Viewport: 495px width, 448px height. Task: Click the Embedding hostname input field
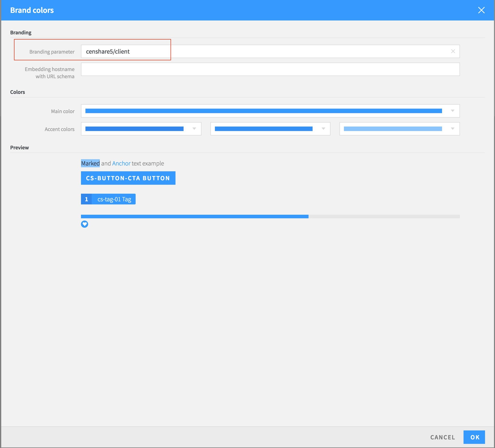point(270,69)
